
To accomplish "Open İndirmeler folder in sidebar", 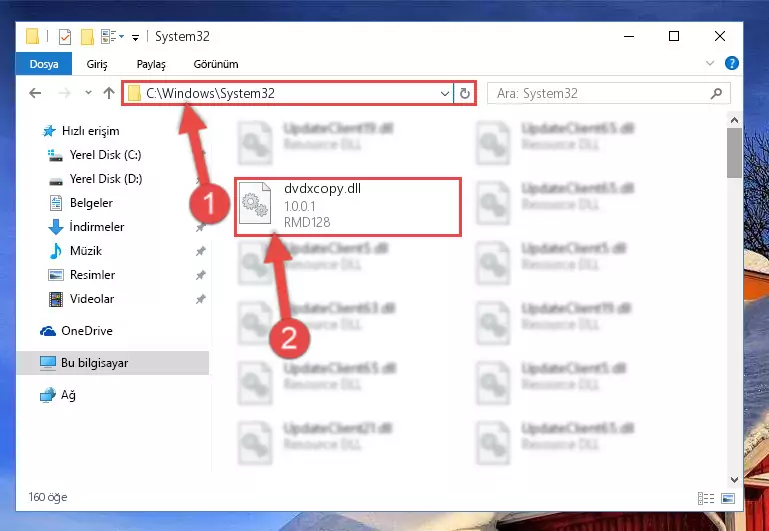I will [x=86, y=227].
